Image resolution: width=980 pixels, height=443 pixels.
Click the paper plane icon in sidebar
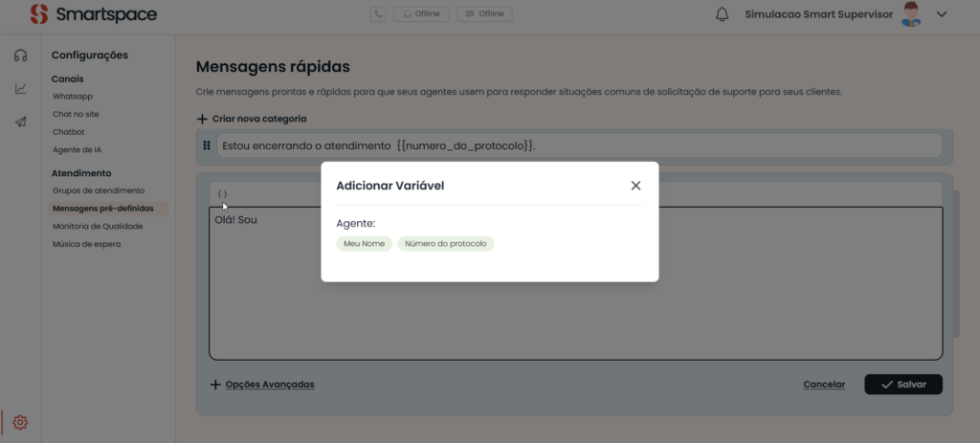[20, 122]
